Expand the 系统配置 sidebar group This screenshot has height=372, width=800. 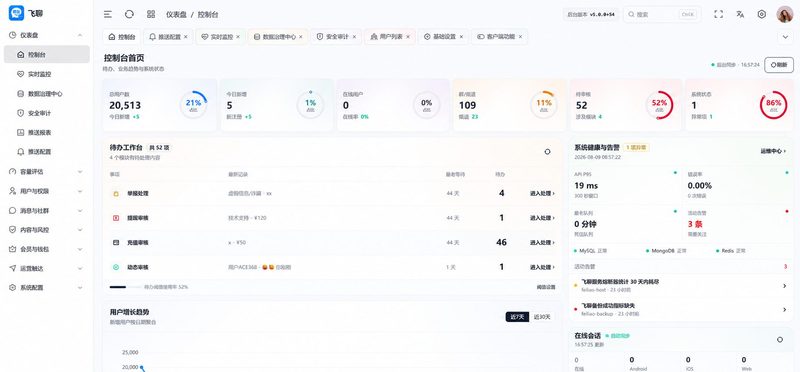46,288
